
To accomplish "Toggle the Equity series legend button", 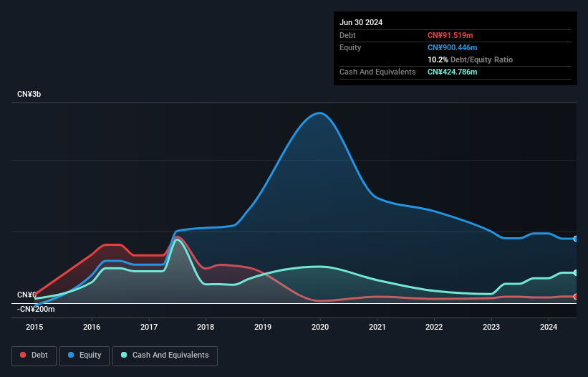I will tap(85, 355).
